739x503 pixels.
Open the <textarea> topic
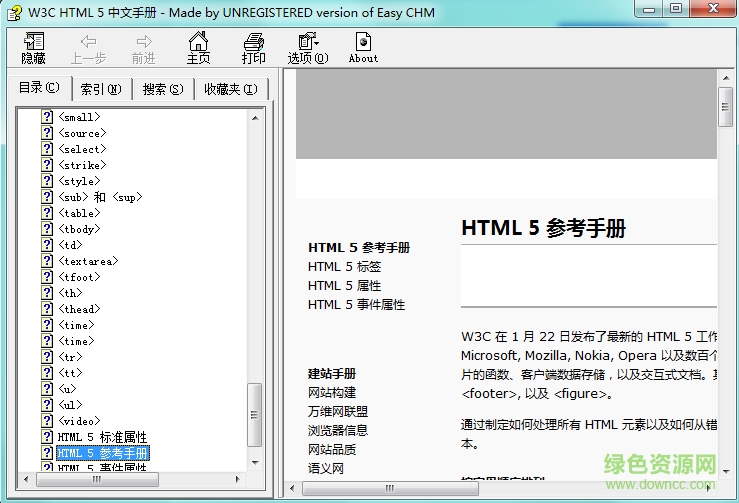click(88, 261)
